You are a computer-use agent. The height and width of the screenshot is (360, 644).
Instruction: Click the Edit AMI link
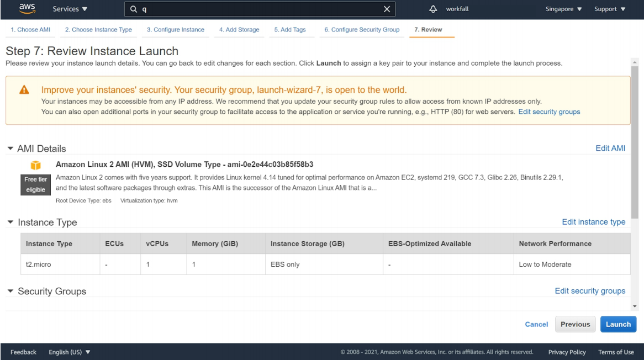point(610,149)
